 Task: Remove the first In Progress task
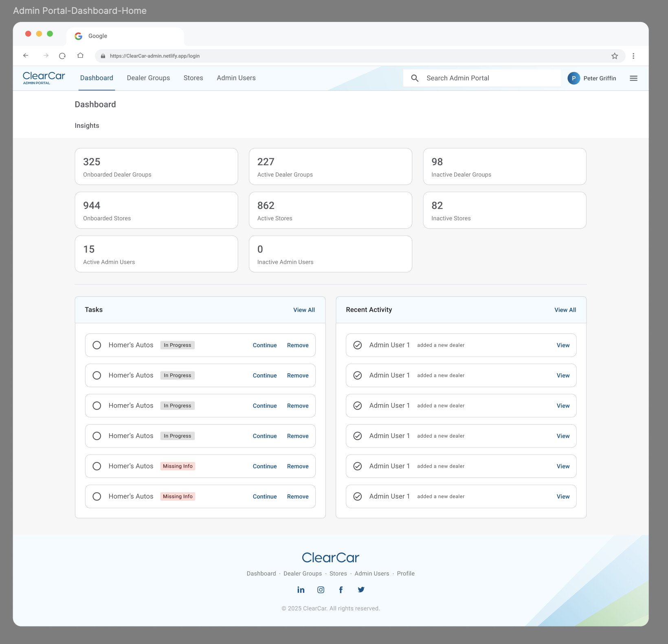tap(298, 345)
